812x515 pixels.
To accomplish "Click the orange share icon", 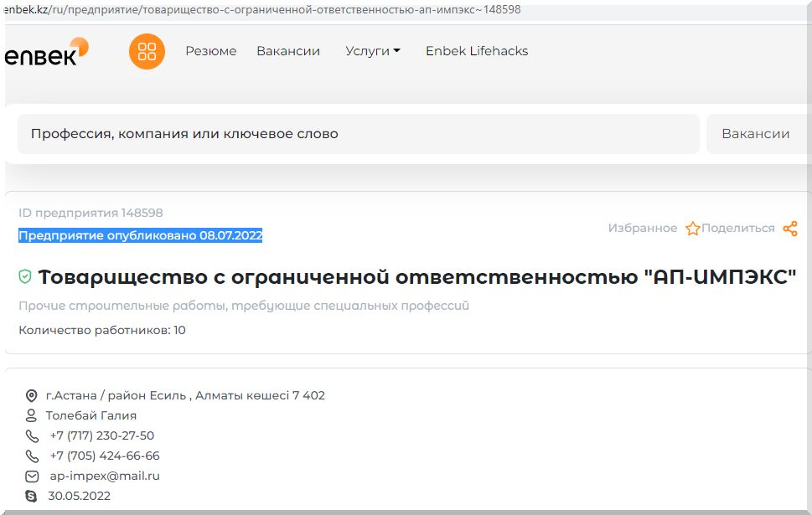I will tap(790, 229).
